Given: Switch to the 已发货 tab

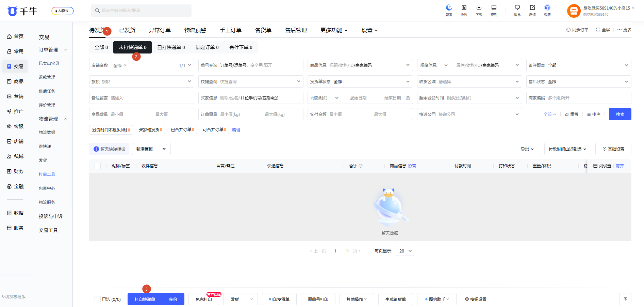Looking at the screenshot, I should (x=127, y=30).
